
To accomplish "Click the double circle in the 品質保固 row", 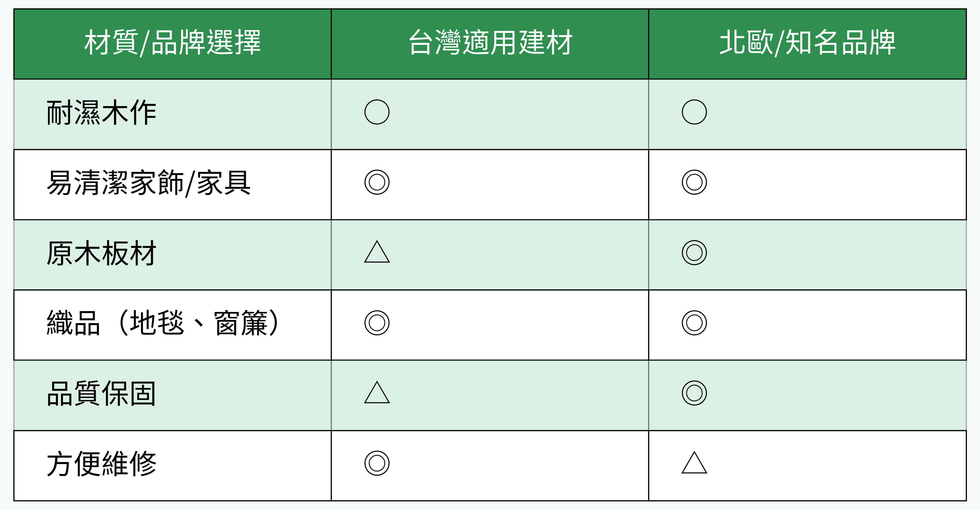I will click(x=694, y=393).
